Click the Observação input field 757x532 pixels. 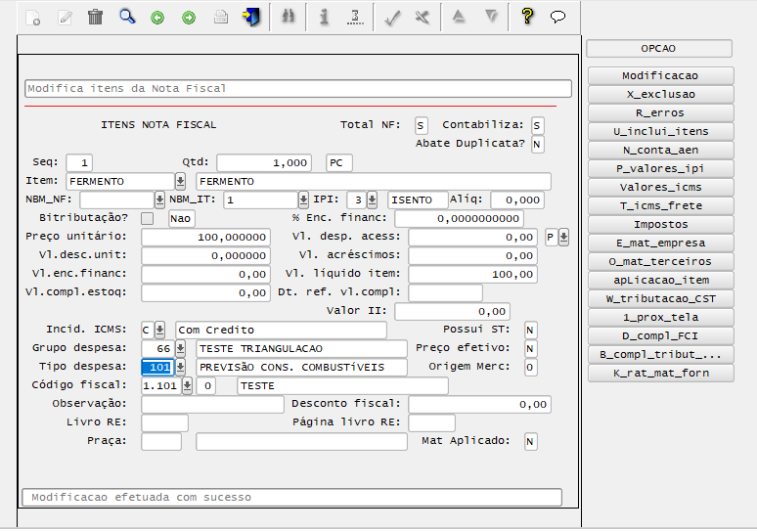coord(212,405)
